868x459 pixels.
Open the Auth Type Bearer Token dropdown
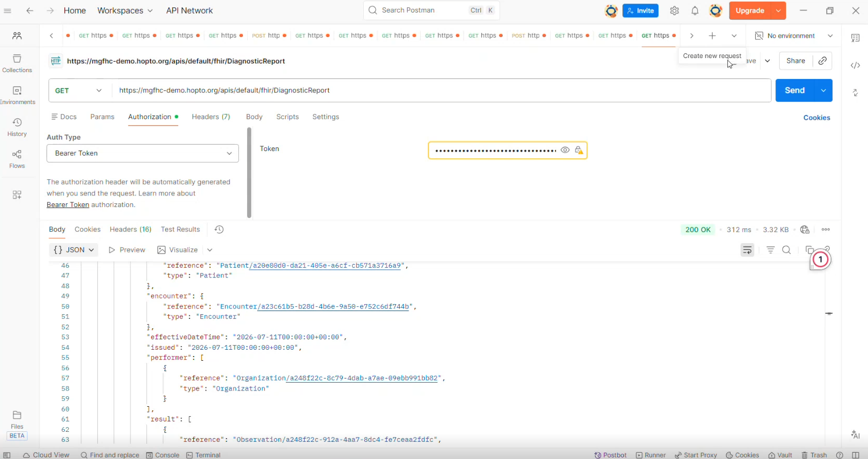(143, 153)
